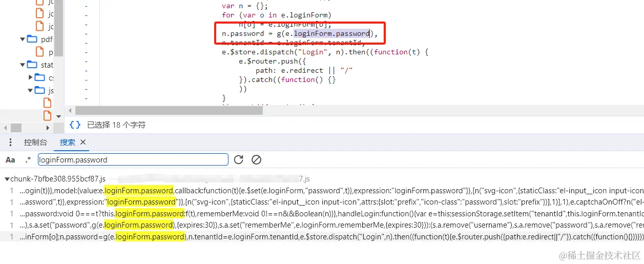Click the loginForm.password search input field

click(133, 160)
